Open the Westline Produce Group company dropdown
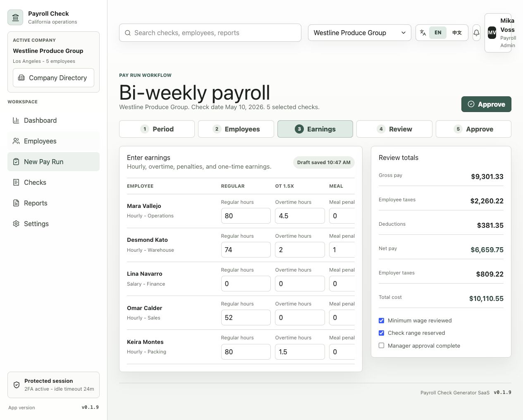 [360, 33]
